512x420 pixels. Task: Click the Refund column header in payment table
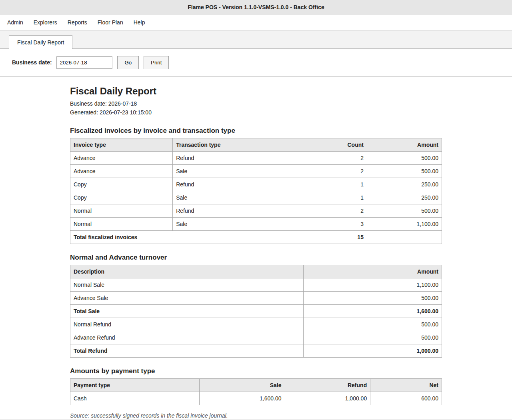click(x=328, y=385)
